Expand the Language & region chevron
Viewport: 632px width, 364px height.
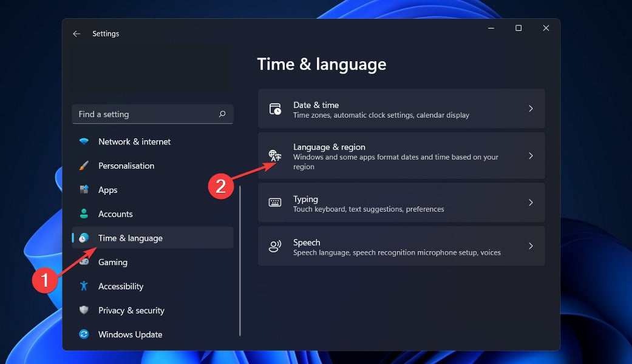coord(531,156)
